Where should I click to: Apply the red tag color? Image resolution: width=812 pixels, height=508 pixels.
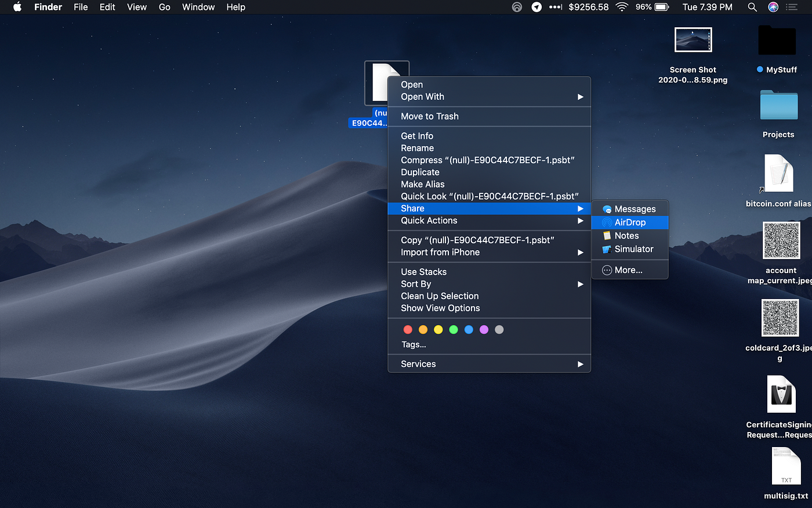pos(408,330)
